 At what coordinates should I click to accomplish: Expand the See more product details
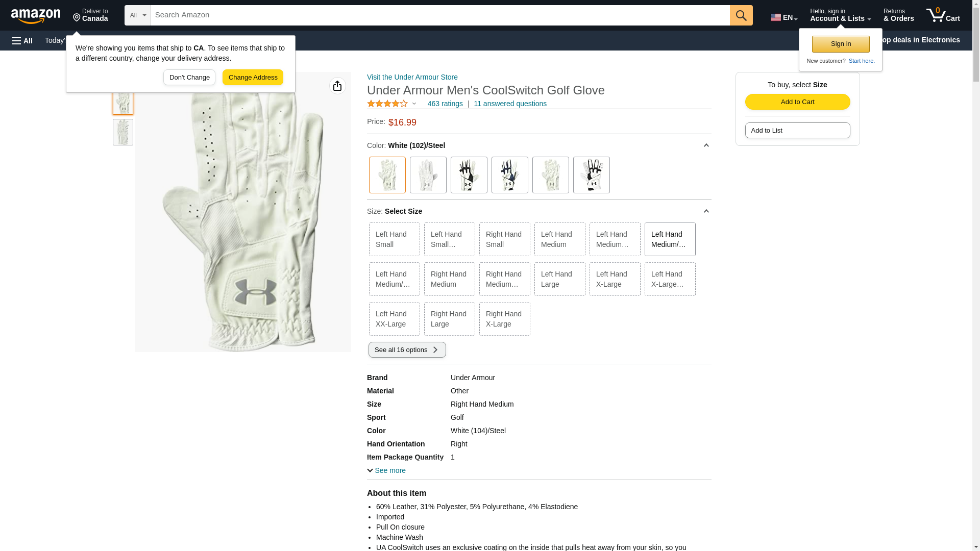click(x=386, y=470)
